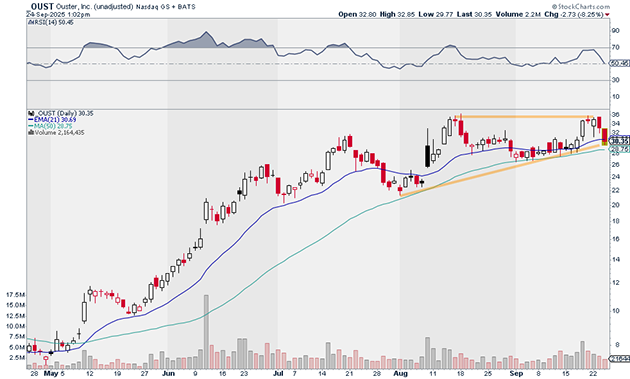
Task: Click the May label on the date axis
Action: tap(51, 373)
